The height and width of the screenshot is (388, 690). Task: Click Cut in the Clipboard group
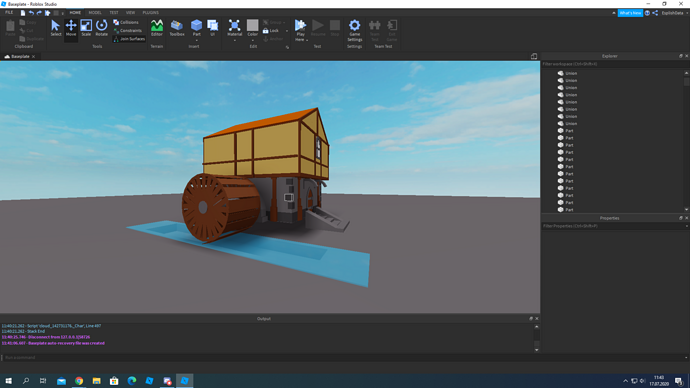point(27,30)
